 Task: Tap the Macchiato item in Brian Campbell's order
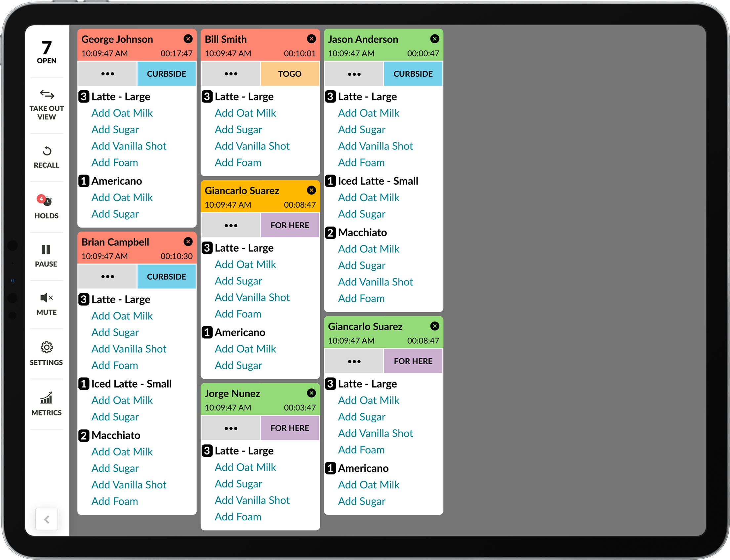coord(116,435)
